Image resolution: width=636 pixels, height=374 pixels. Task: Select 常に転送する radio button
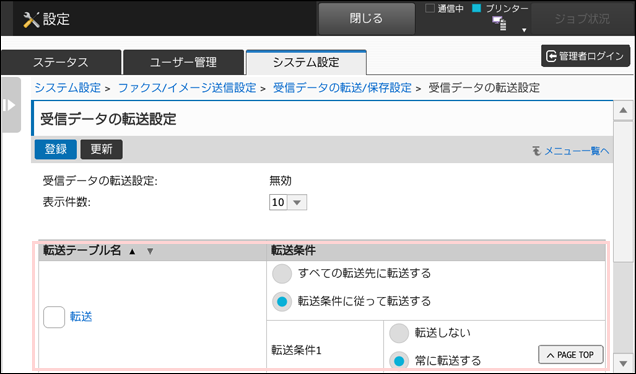[399, 361]
